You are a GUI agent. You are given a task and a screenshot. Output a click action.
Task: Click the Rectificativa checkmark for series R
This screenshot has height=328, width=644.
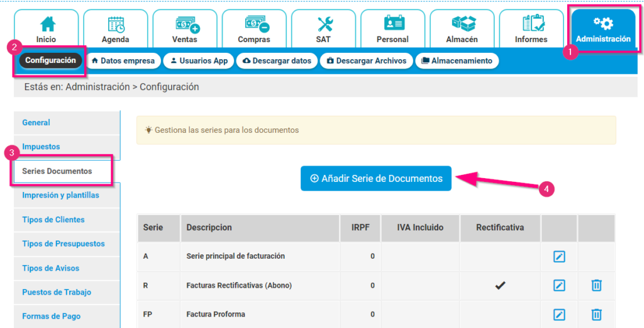[500, 285]
